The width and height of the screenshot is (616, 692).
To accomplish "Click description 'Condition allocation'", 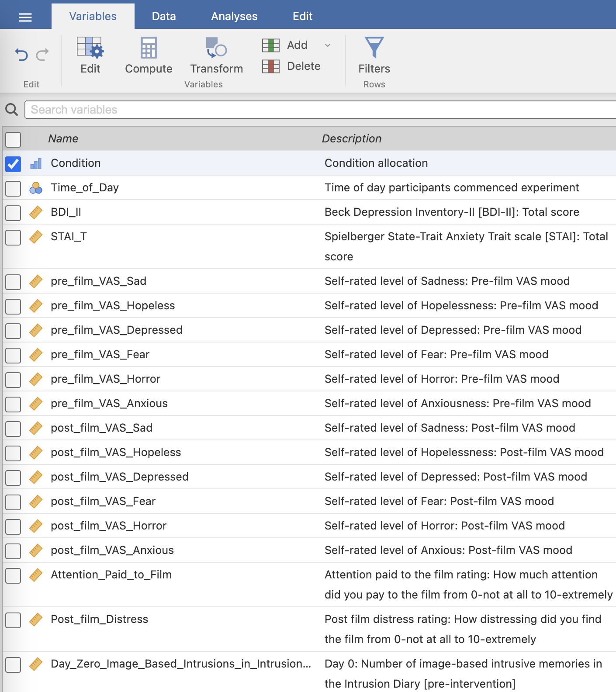I will (376, 163).
